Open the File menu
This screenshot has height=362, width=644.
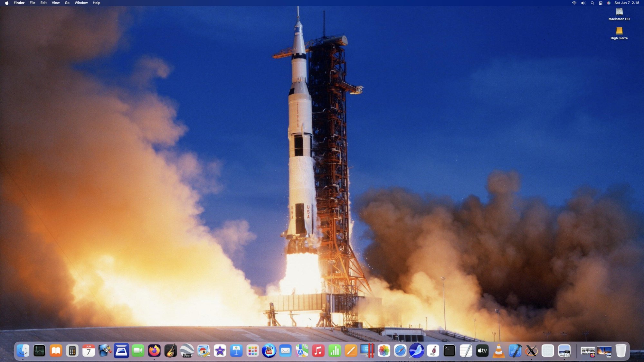tap(32, 3)
